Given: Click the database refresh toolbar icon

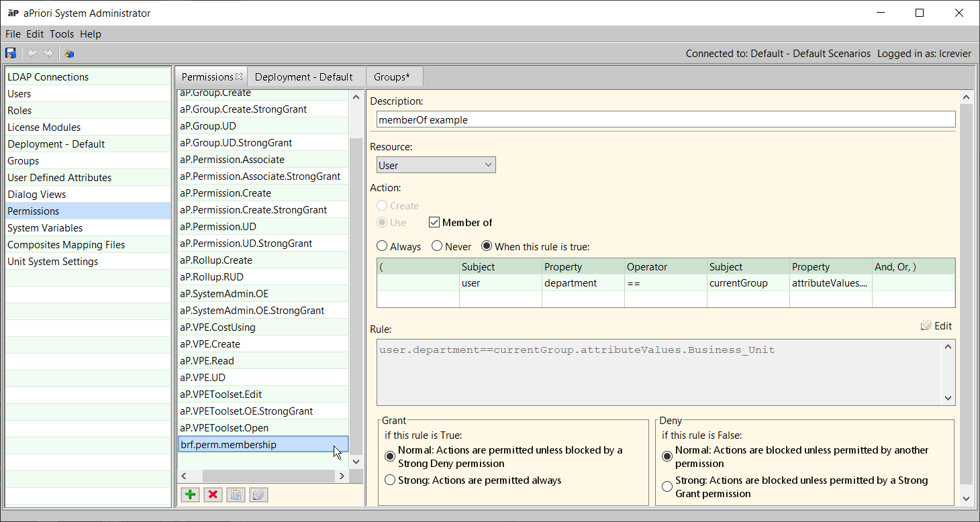Looking at the screenshot, I should 69,53.
